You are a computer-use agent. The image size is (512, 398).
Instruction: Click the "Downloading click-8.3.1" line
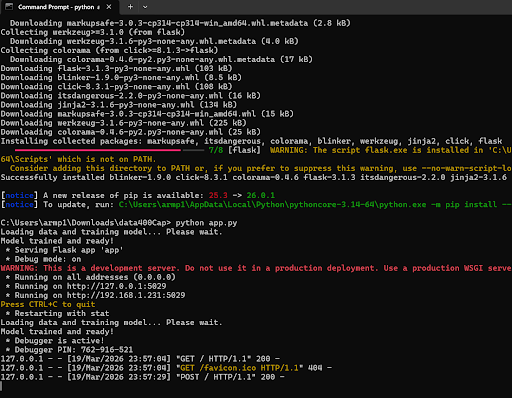(x=116, y=87)
